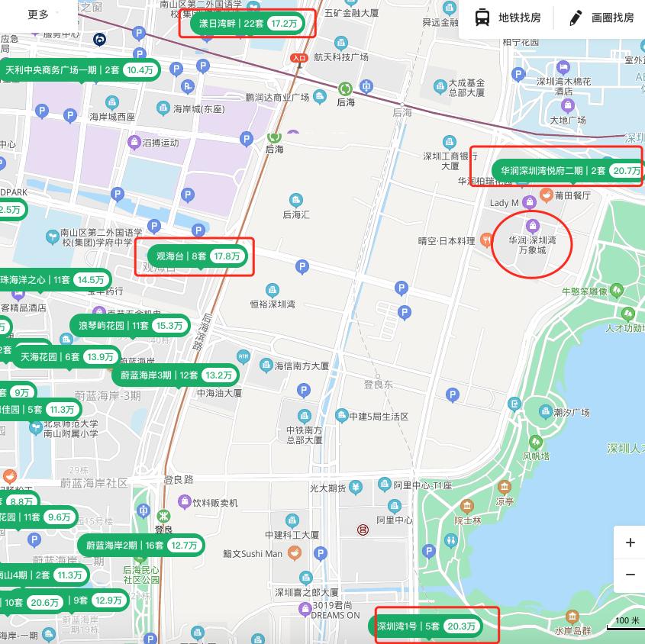Screen dimensions: 645x644
Task: Click the bus icon next to 地铁找房
Action: [x=482, y=17]
